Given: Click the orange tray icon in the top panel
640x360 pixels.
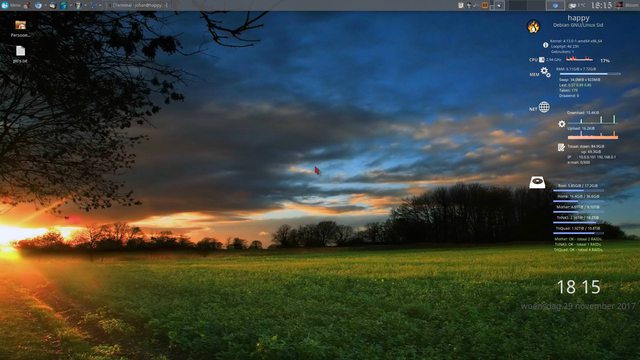Looking at the screenshot, I should click(485, 5).
